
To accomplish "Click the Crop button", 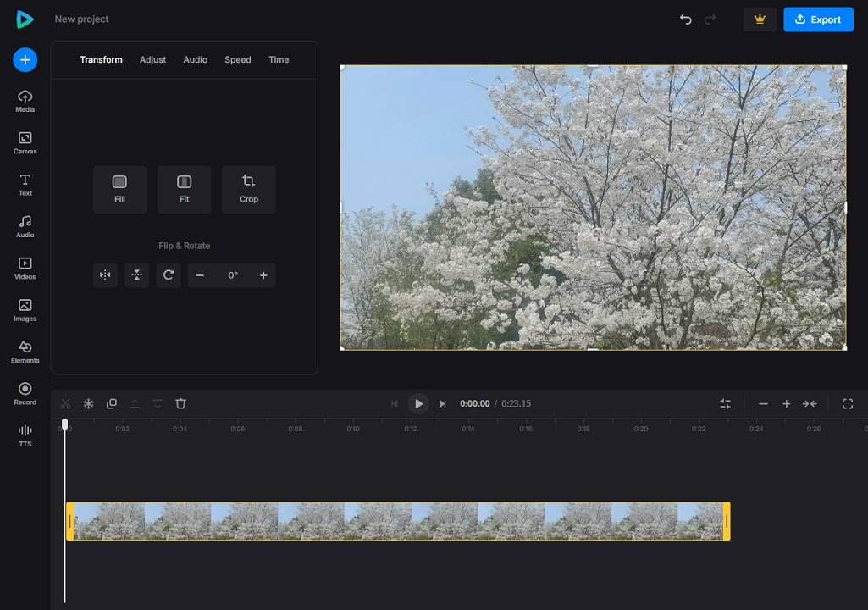I will pyautogui.click(x=249, y=190).
